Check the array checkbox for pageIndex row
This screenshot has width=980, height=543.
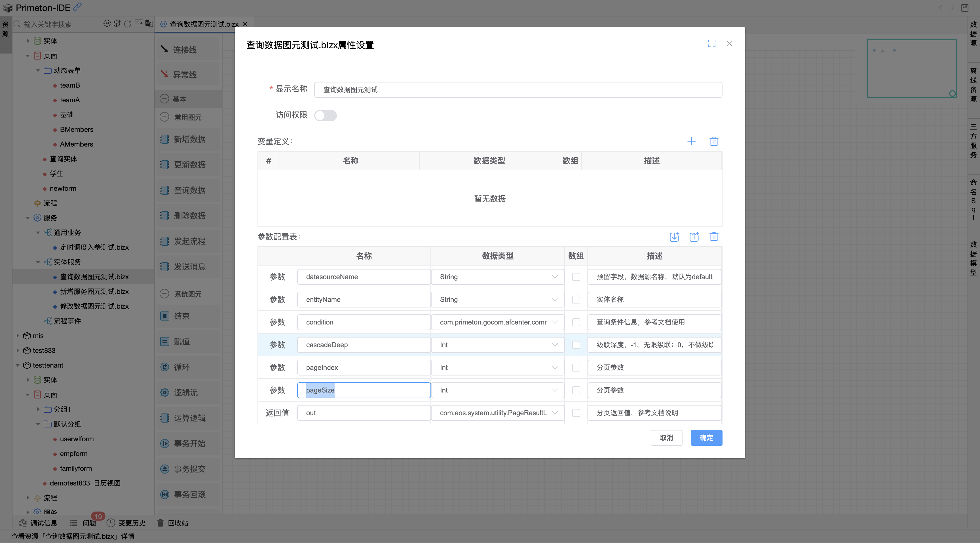click(576, 367)
